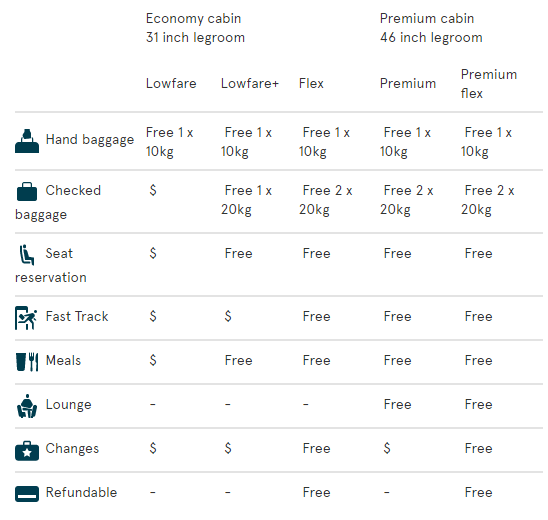Click the Meals cup and cutlery icon

pos(27,362)
